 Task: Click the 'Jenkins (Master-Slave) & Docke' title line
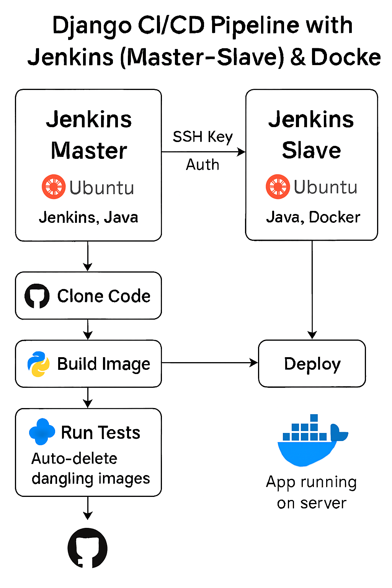coord(204,57)
